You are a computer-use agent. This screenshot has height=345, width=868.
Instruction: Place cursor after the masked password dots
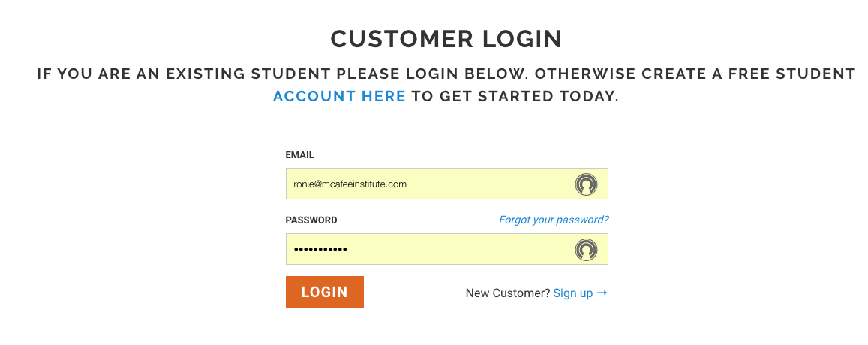click(x=348, y=250)
